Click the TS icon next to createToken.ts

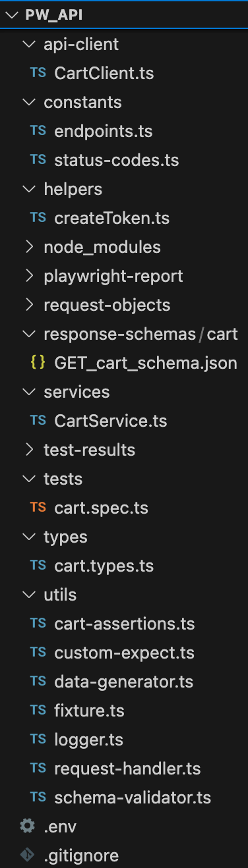click(x=38, y=219)
